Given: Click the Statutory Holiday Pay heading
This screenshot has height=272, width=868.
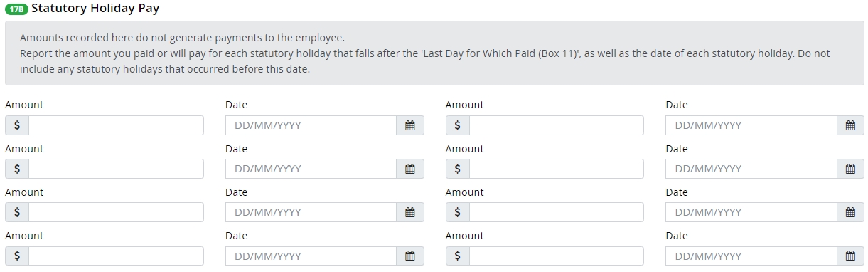Looking at the screenshot, I should (95, 9).
